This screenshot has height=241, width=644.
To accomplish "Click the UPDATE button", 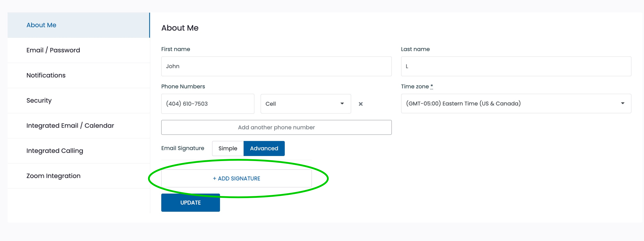I will click(x=191, y=203).
